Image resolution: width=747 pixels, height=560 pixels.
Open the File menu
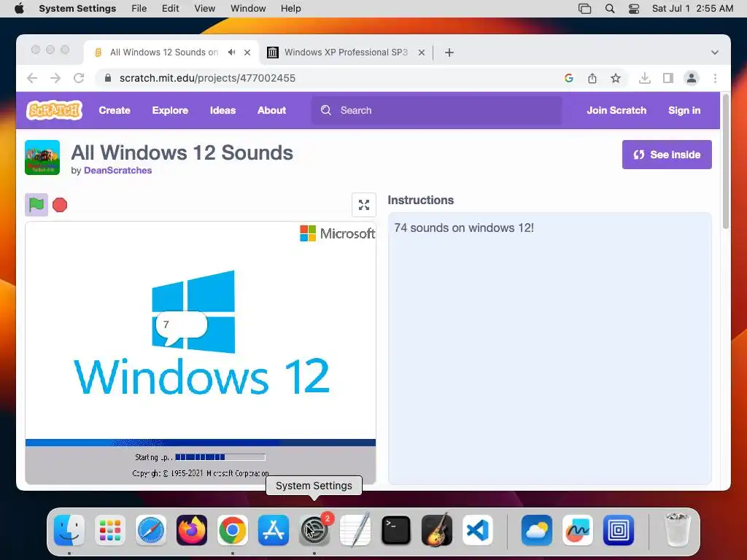point(139,9)
